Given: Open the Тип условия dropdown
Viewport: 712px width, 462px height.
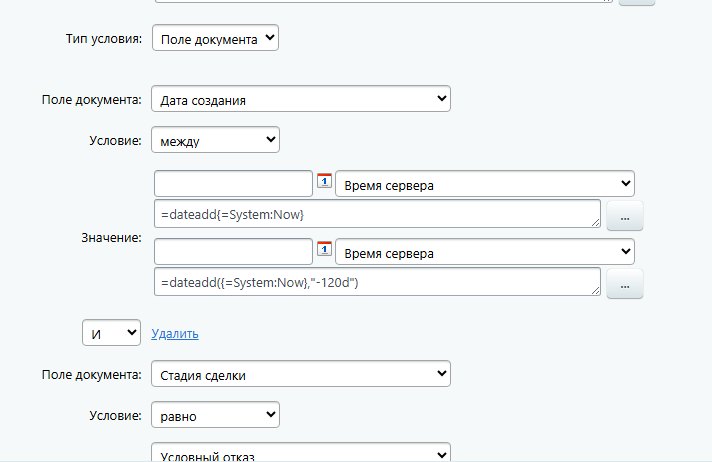Looking at the screenshot, I should coord(215,39).
